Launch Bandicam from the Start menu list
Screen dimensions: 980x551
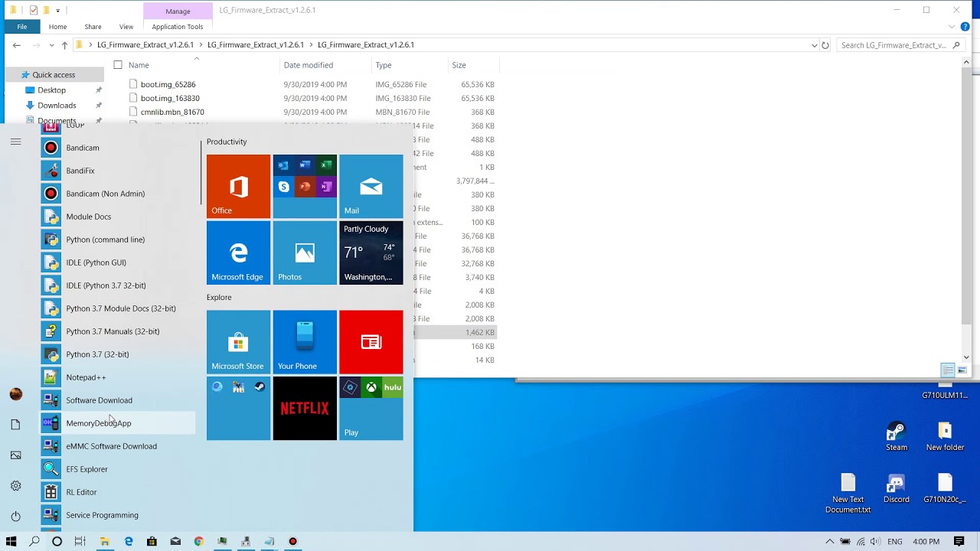click(x=118, y=148)
